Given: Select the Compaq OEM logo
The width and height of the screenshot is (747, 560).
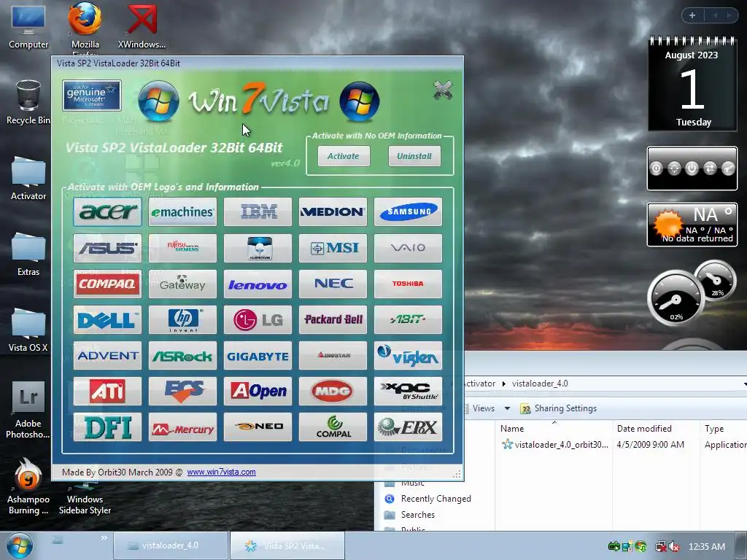Looking at the screenshot, I should 107,284.
